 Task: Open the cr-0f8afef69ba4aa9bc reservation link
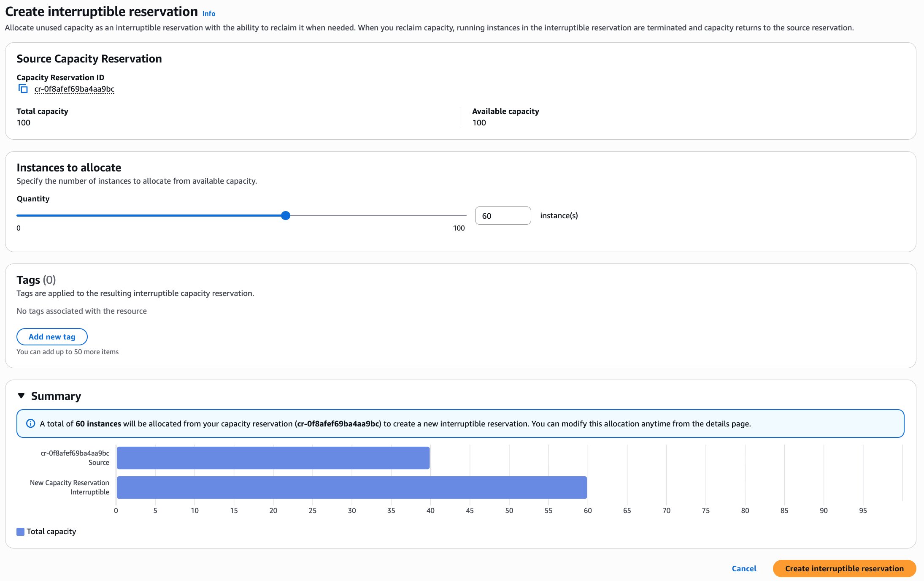point(74,89)
